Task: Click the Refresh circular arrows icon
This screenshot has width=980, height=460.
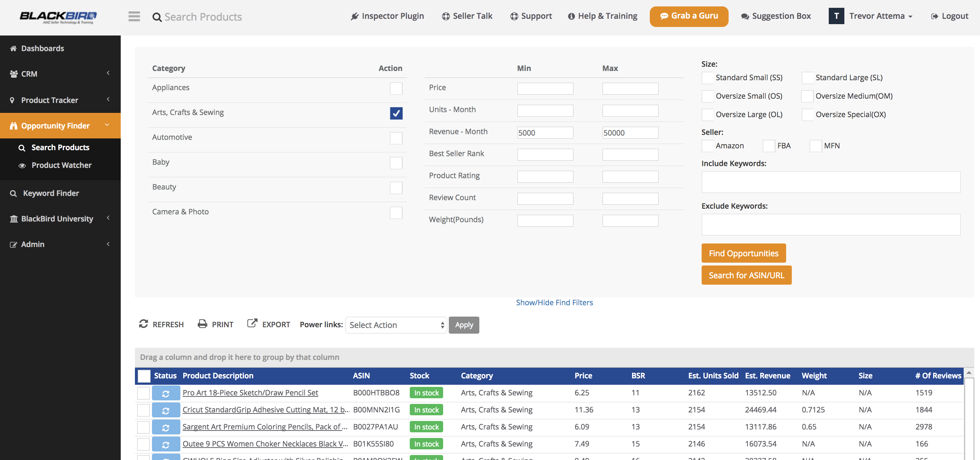Action: (143, 324)
